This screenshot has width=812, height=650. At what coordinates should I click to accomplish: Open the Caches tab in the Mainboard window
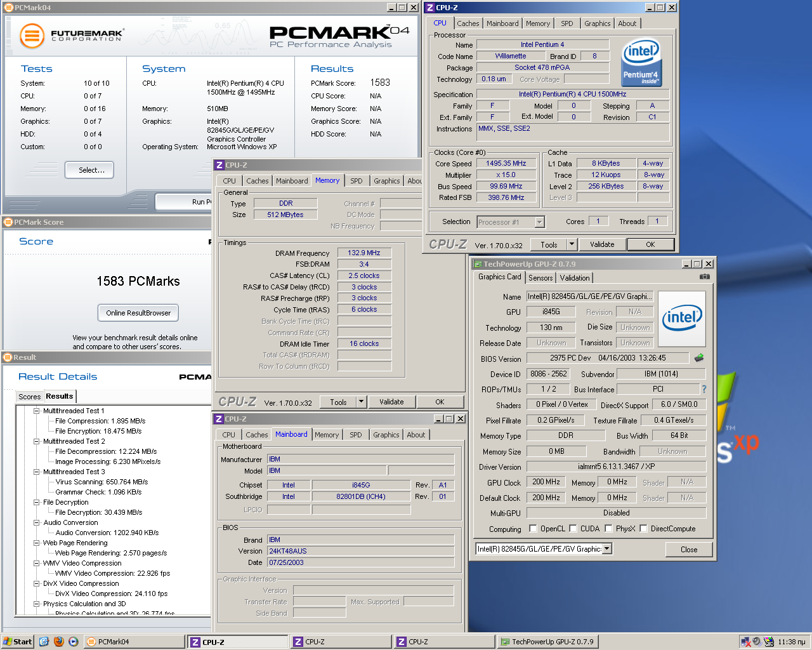tap(257, 435)
